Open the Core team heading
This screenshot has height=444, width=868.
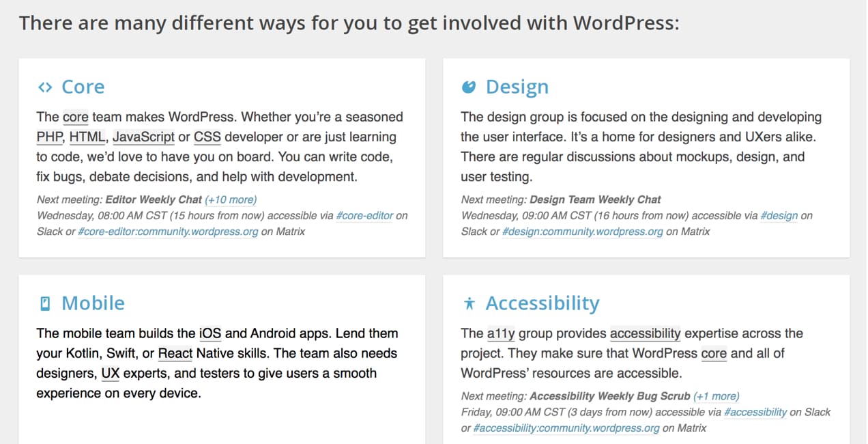83,87
